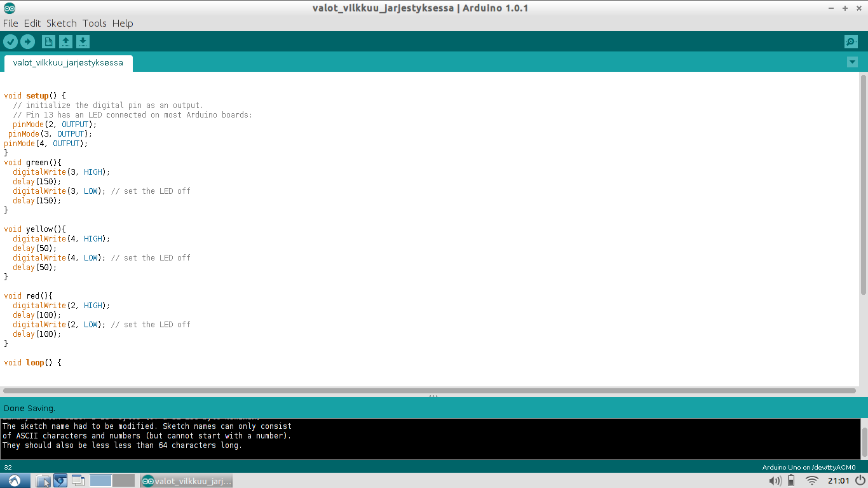Click the 'digitalWrite(3, HIGH);' line
Screen dimensions: 868x488
click(x=61, y=172)
